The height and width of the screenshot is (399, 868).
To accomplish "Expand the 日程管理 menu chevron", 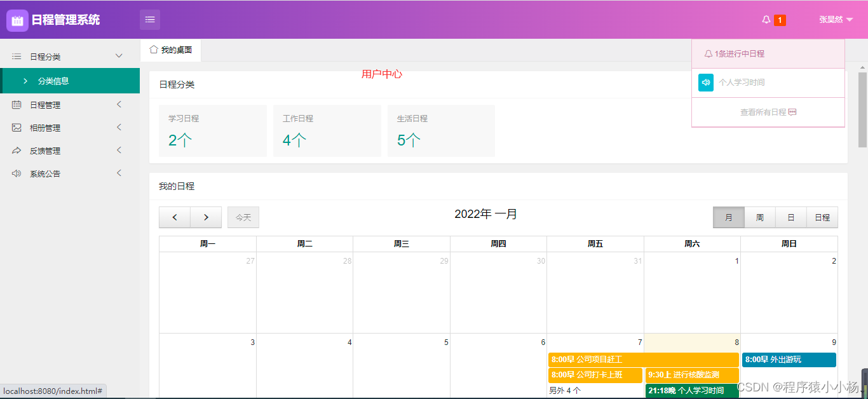I will pyautogui.click(x=119, y=104).
